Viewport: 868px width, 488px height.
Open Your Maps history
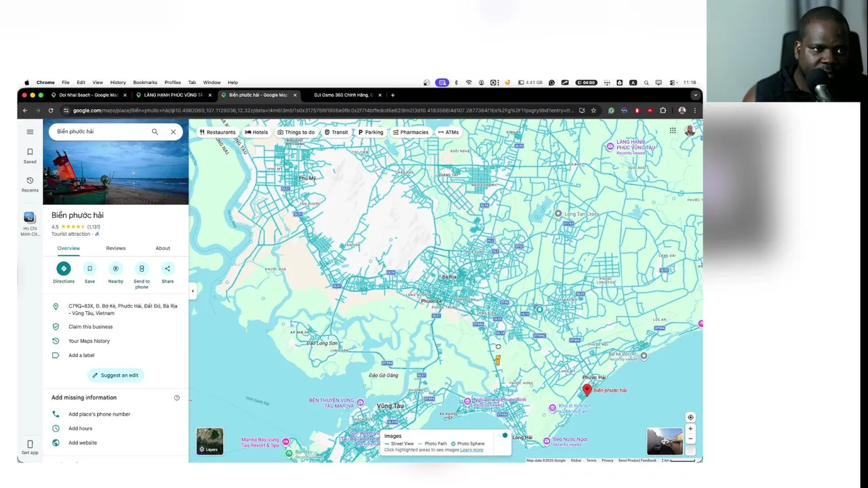coord(89,341)
